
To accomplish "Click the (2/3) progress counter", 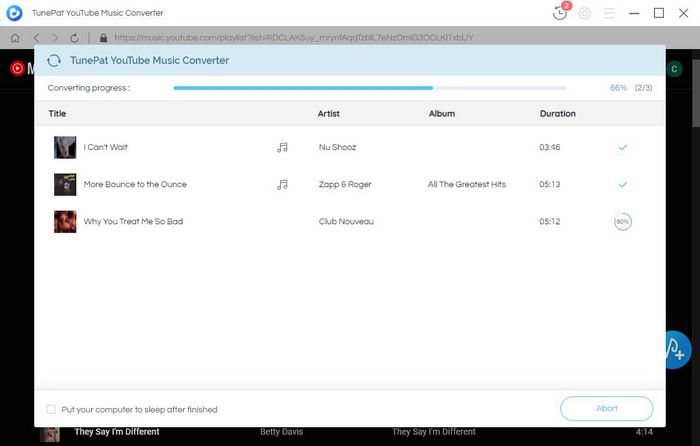I will point(643,88).
